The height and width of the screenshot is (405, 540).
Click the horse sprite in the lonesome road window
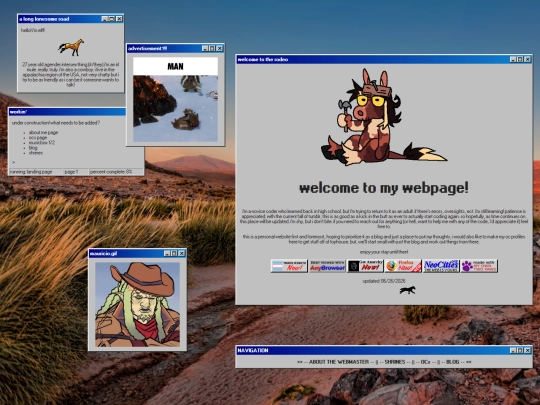point(71,47)
